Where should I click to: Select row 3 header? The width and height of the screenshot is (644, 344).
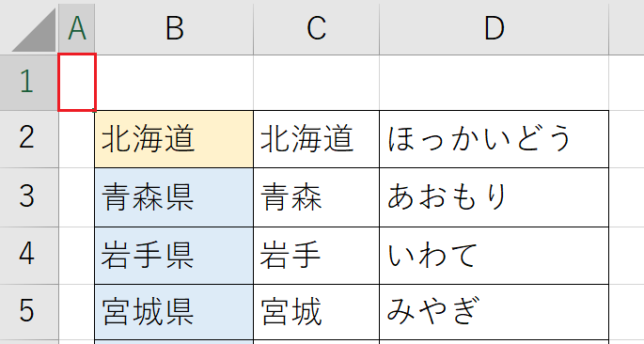click(29, 197)
